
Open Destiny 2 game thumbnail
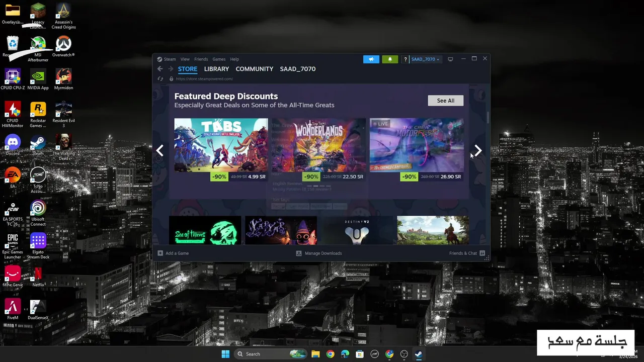coord(357,230)
